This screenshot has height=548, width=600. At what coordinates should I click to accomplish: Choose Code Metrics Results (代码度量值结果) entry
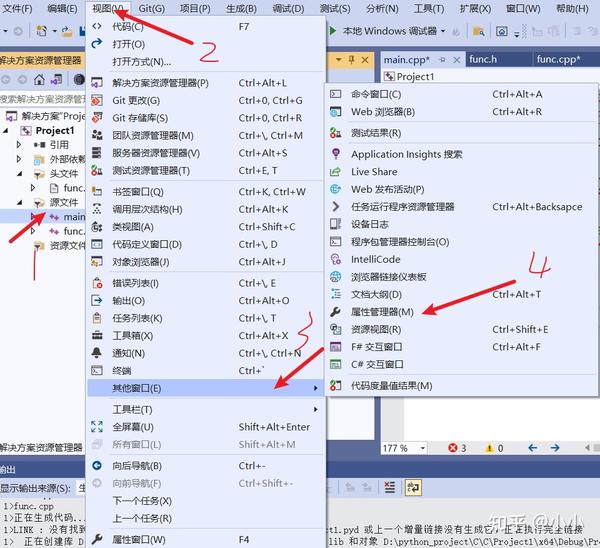click(461, 386)
